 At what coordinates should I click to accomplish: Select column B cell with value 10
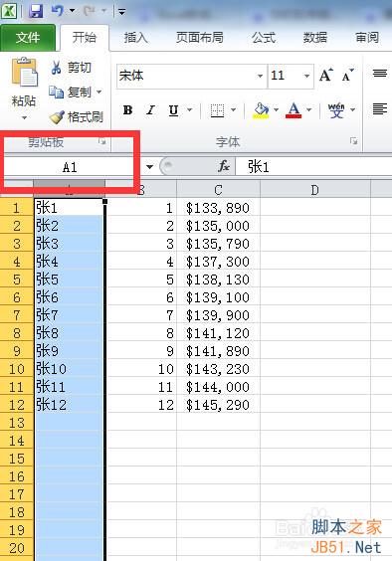click(x=141, y=368)
